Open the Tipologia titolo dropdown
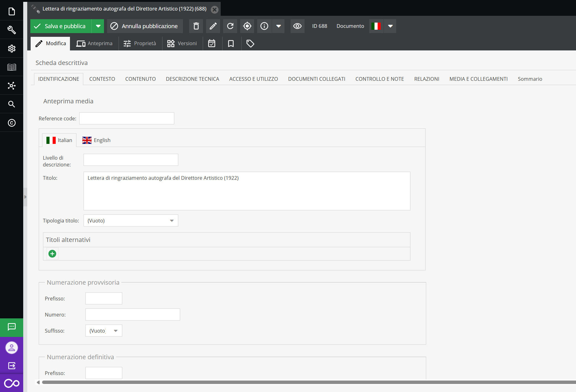The width and height of the screenshot is (576, 392). click(131, 221)
